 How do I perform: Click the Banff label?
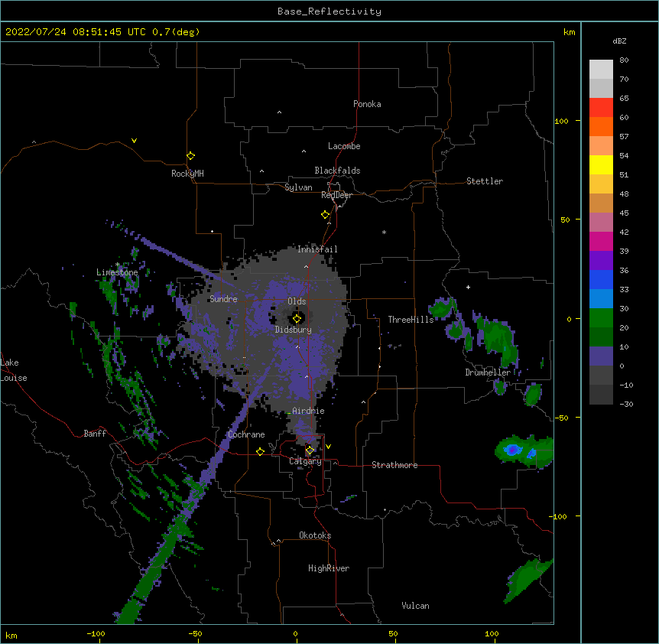(95, 434)
